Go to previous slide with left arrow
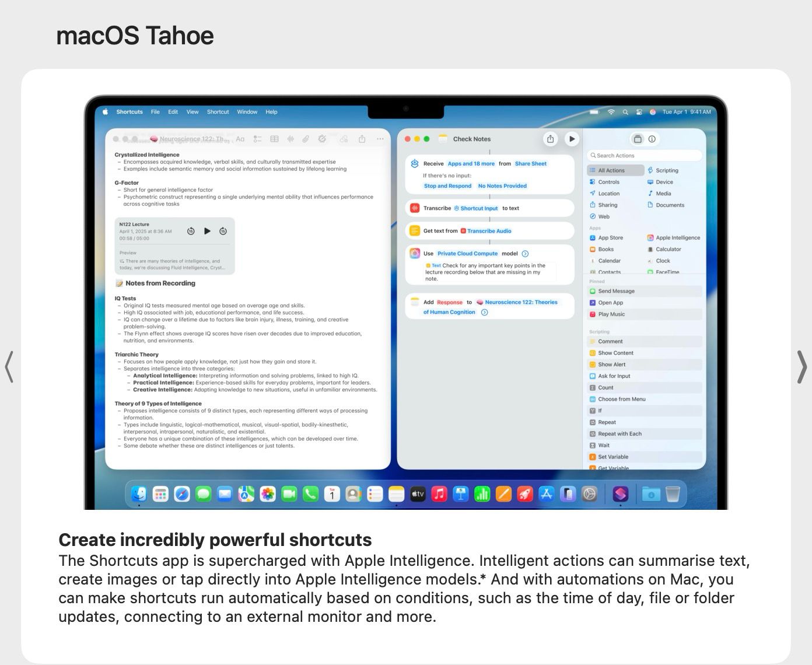The width and height of the screenshot is (812, 665). pyautogui.click(x=9, y=367)
